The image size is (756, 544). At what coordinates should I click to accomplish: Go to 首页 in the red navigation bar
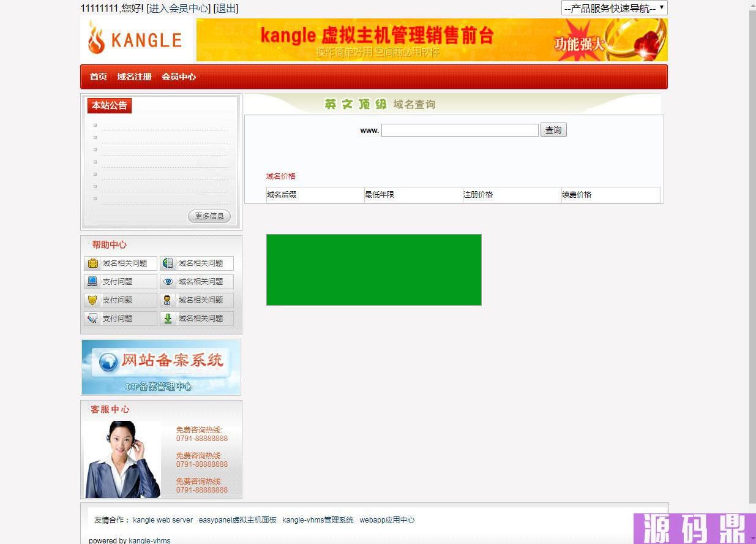tap(98, 77)
